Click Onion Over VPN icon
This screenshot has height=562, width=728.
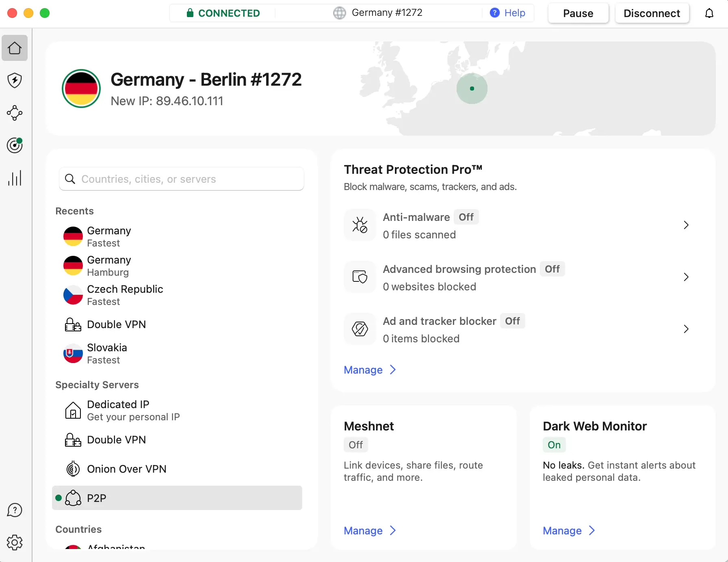(73, 469)
